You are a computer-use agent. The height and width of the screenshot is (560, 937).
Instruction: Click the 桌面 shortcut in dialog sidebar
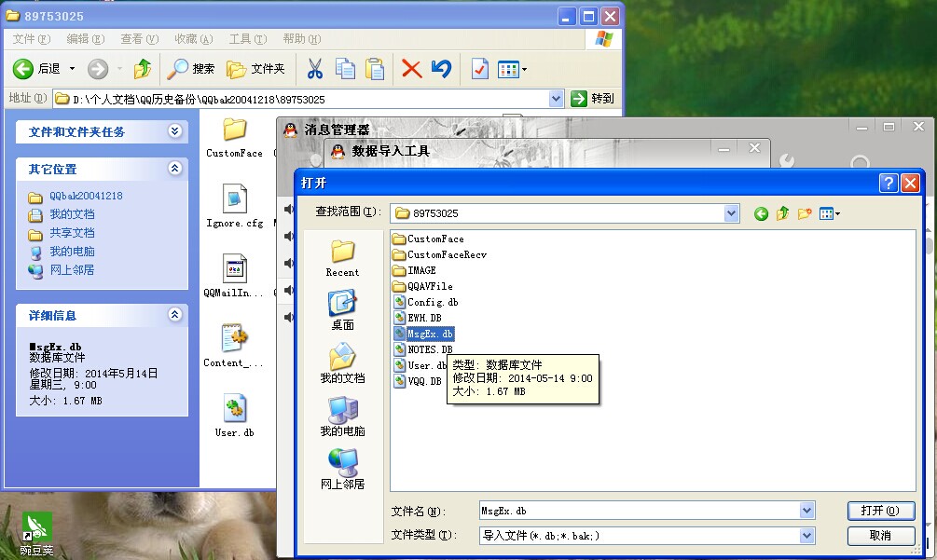click(342, 310)
